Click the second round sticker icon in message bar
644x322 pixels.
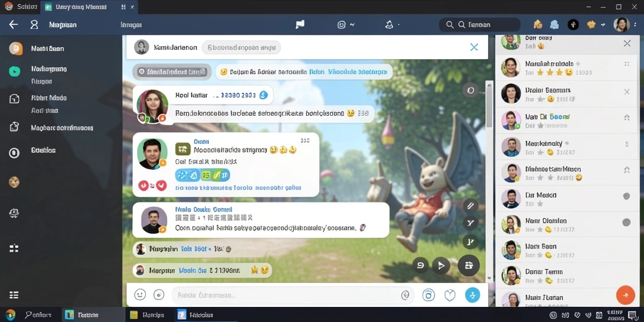tap(159, 294)
